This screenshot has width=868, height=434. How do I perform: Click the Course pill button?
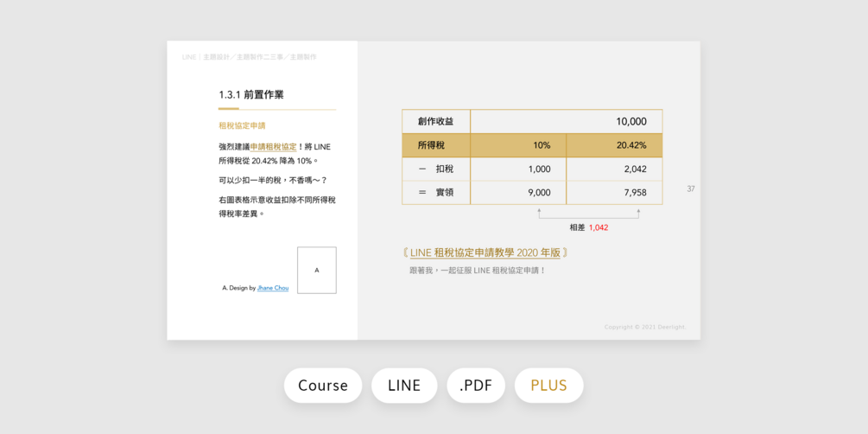[x=323, y=386]
